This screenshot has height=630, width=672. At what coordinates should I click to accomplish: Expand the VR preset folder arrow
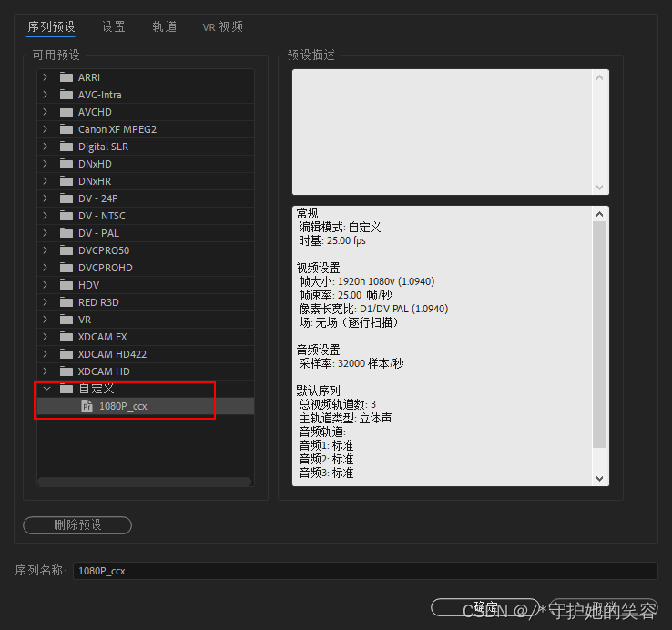click(45, 320)
